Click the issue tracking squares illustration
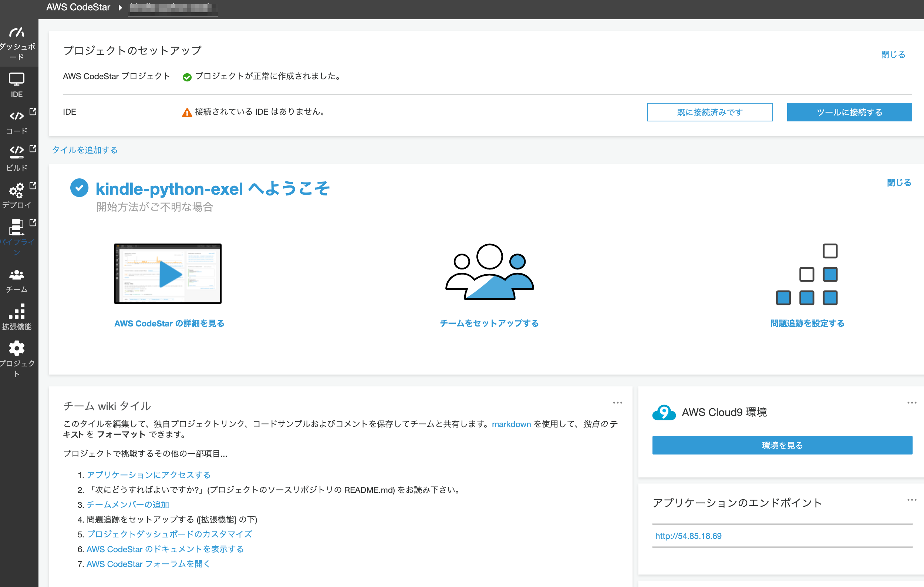Image resolution: width=924 pixels, height=587 pixels. pyautogui.click(x=807, y=274)
